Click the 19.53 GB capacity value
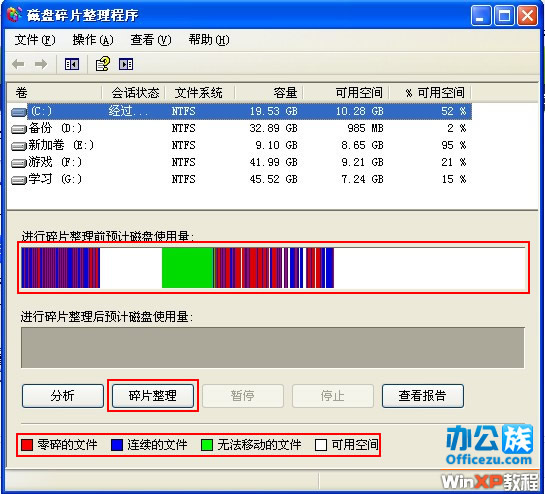 coord(274,111)
